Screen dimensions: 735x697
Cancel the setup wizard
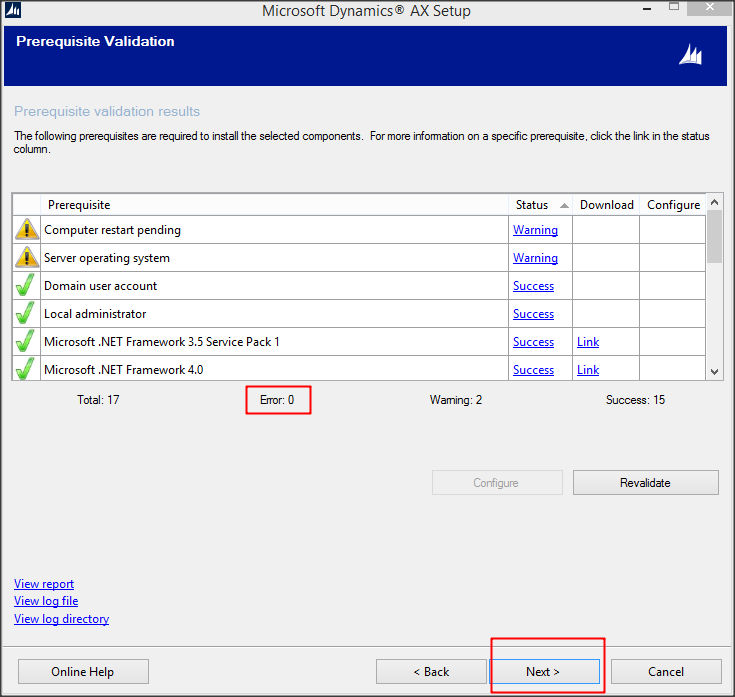click(666, 672)
